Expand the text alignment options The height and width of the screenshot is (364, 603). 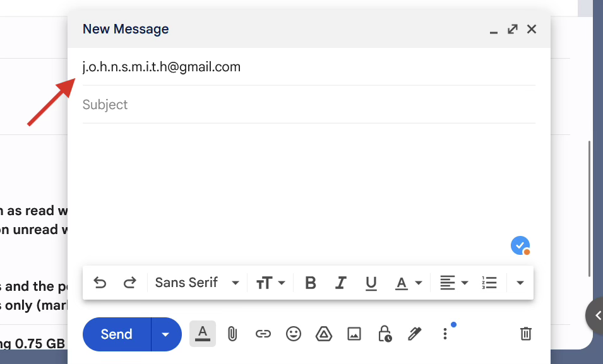[453, 283]
